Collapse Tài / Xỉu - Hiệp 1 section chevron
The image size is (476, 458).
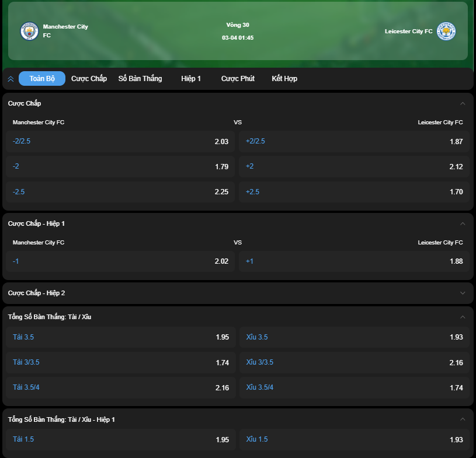point(463,419)
